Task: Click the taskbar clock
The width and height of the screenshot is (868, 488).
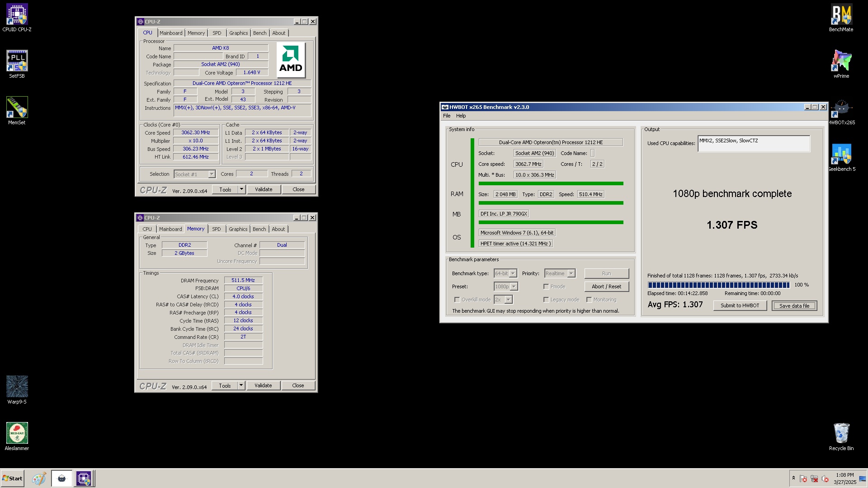Action: tap(844, 479)
